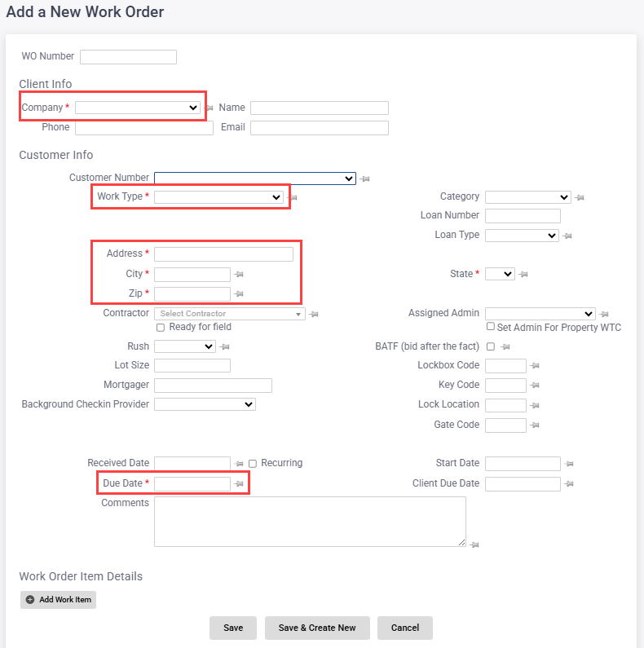Expand the Work Type dropdown

218,197
